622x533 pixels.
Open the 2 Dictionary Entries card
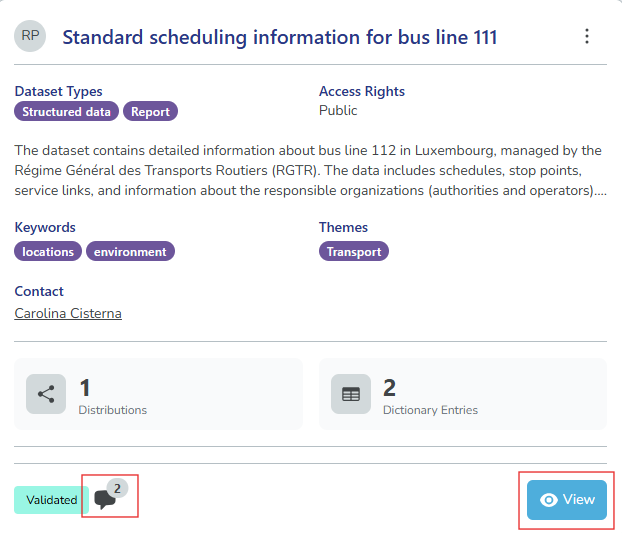pos(462,394)
